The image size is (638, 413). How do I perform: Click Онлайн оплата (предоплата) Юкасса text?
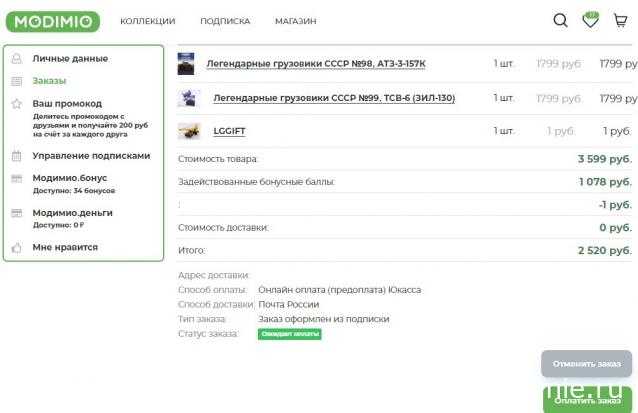339,290
